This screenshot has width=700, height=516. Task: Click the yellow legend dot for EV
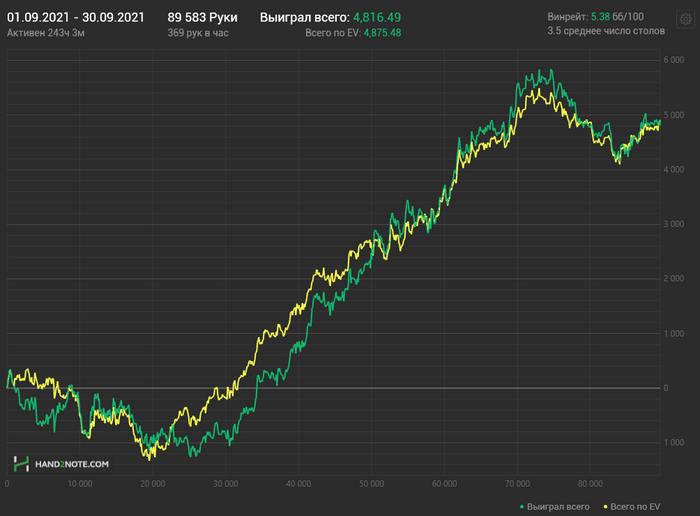pos(605,507)
